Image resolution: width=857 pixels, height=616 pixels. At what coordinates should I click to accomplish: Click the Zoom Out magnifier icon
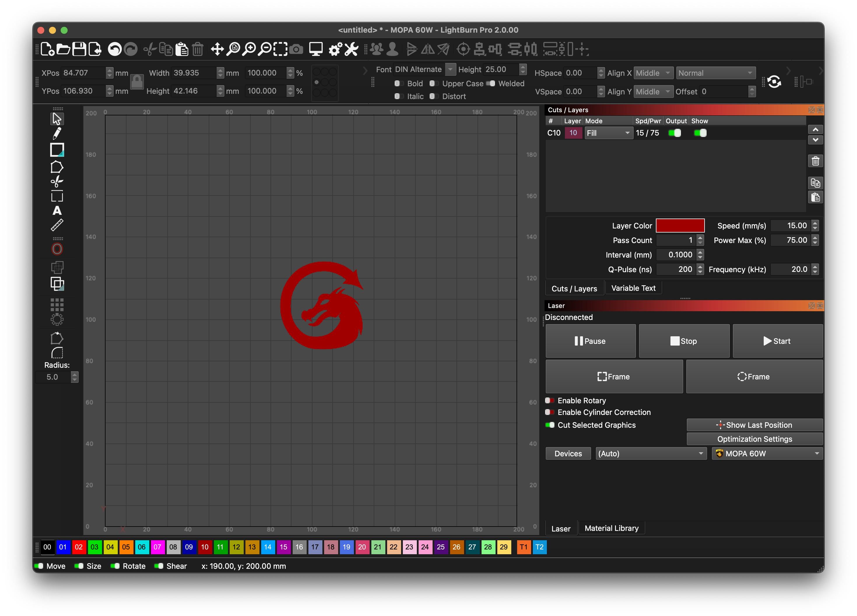[x=265, y=49]
